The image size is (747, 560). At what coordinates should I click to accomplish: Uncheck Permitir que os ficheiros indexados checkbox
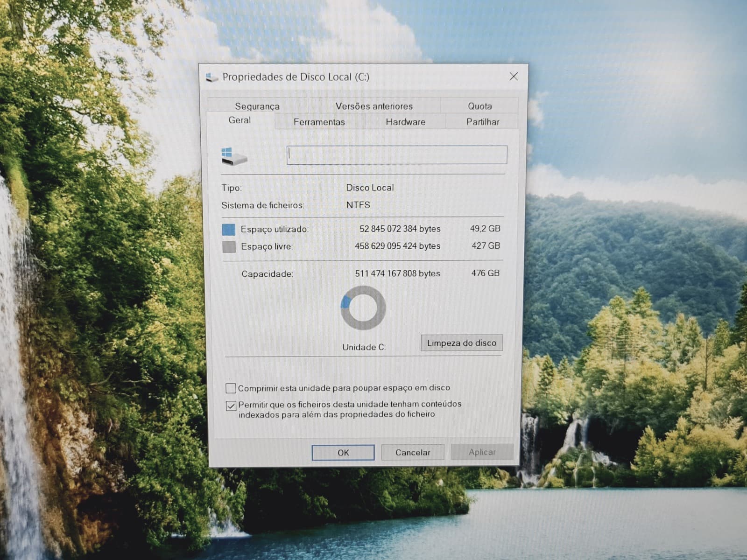point(231,406)
